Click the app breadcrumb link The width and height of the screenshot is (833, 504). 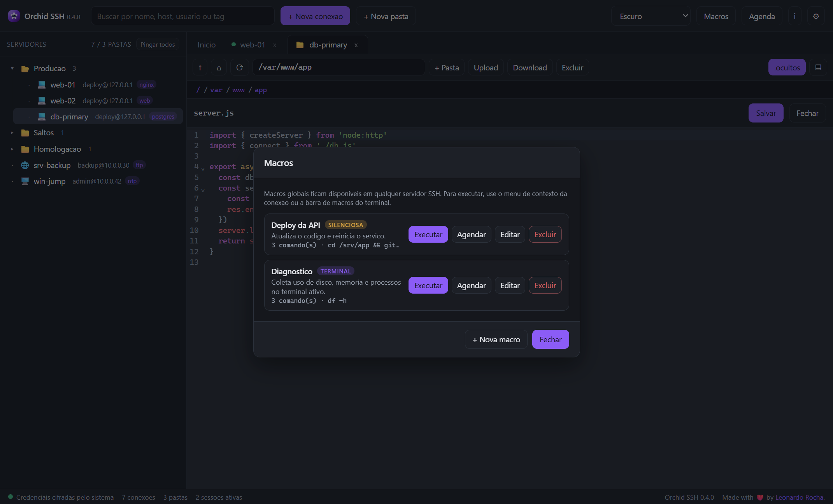point(261,90)
